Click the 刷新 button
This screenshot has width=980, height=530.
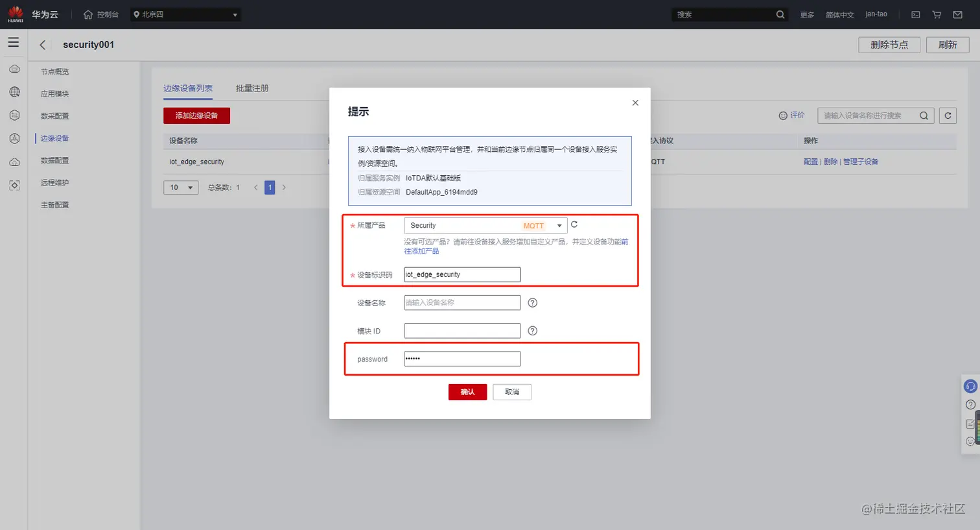tap(948, 45)
